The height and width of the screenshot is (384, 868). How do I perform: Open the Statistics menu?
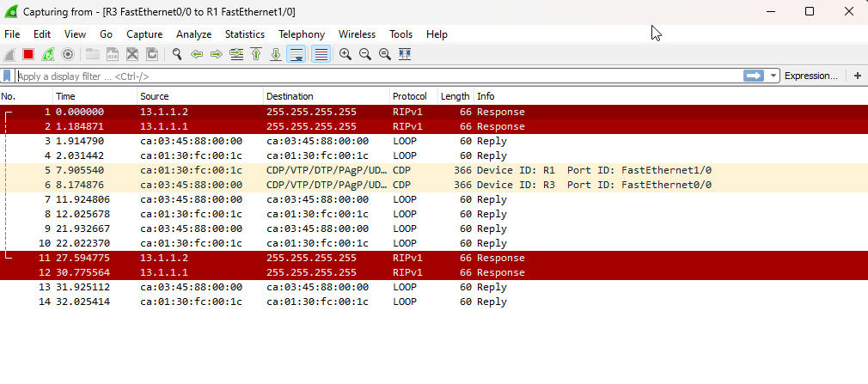(245, 34)
